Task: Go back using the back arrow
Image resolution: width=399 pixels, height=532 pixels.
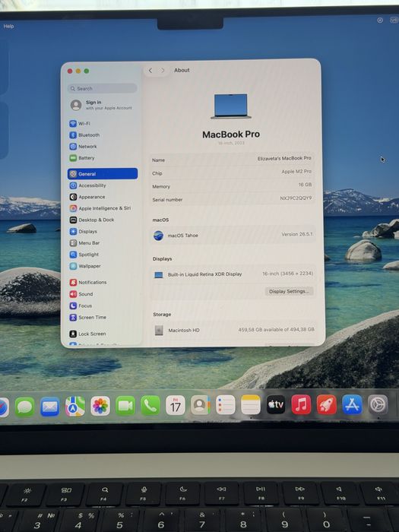Action: [150, 70]
